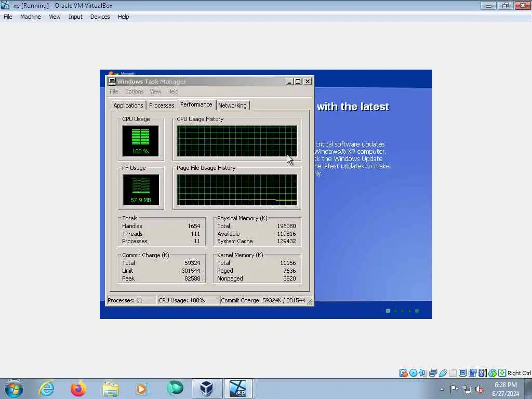Screen dimensions: 532x399
Task: Open network adapter indicator in VirtualBox status bar
Action: tap(433, 373)
